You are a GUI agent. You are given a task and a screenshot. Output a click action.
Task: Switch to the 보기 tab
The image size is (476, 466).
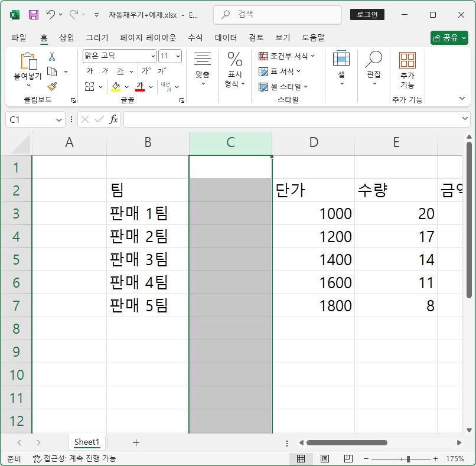click(x=283, y=38)
